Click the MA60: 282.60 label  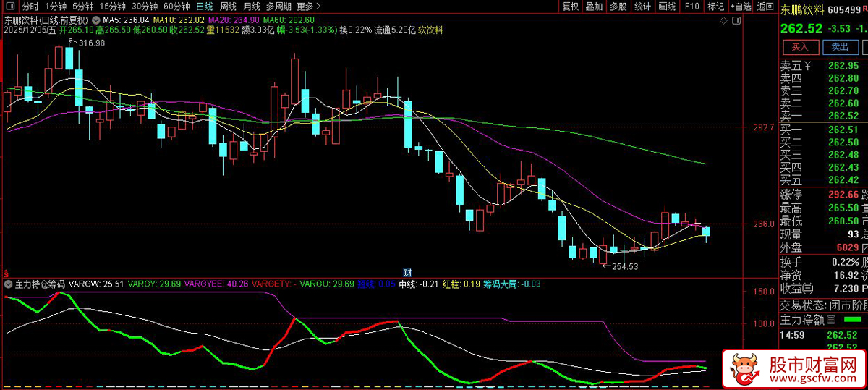(289, 20)
